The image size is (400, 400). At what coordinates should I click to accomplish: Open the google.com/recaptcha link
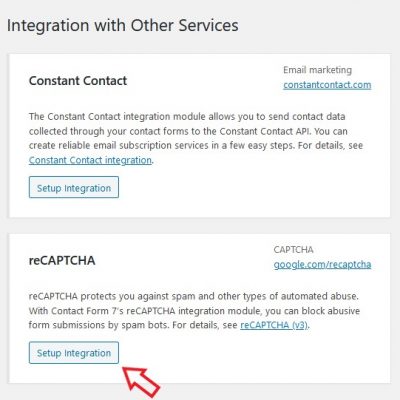pyautogui.click(x=322, y=265)
